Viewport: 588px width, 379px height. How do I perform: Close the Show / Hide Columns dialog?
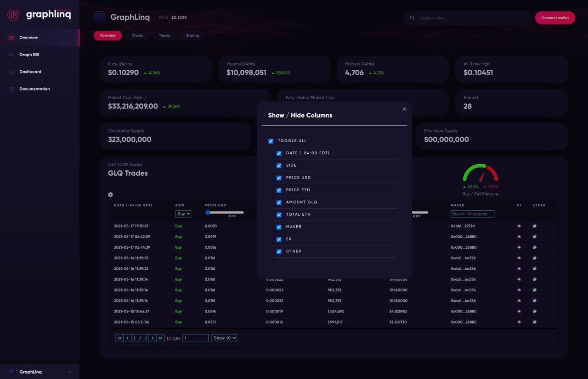pos(404,109)
